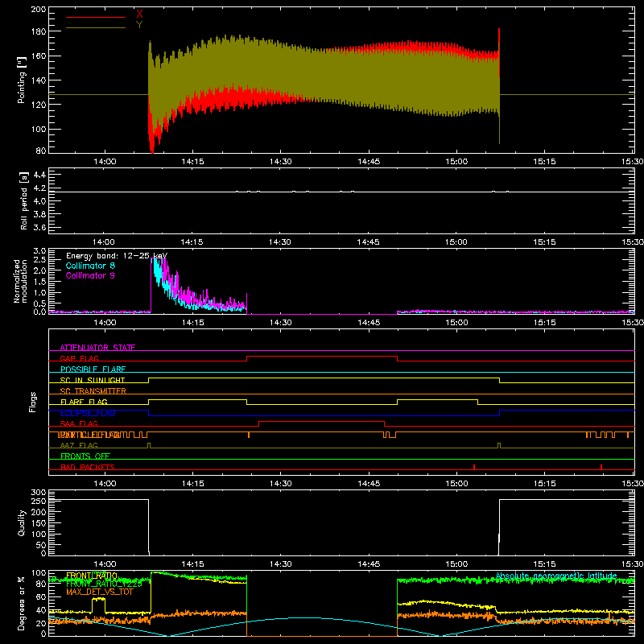Click the 200 tick on the Pointing axis

(38, 10)
